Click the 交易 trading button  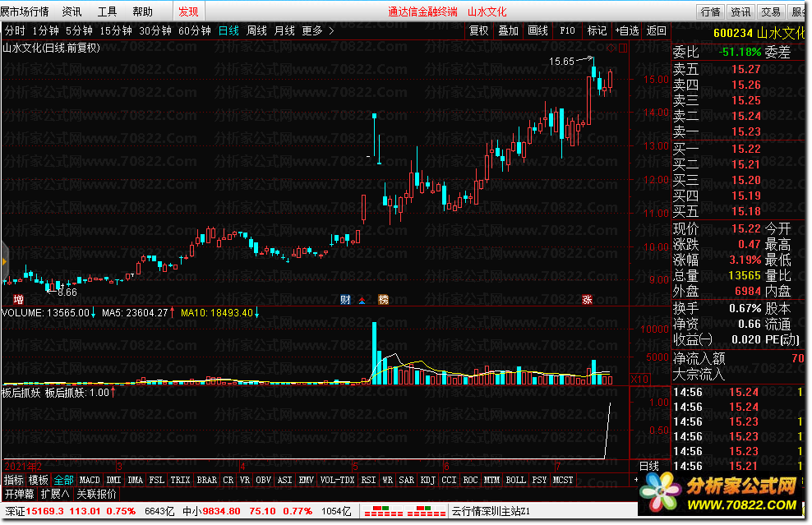(x=771, y=12)
